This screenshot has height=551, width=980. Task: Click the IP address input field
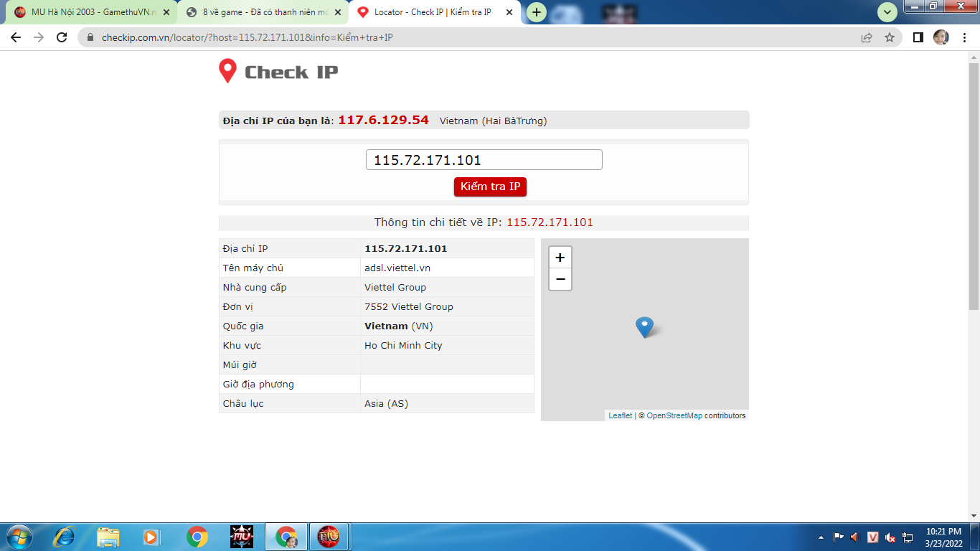tap(484, 160)
